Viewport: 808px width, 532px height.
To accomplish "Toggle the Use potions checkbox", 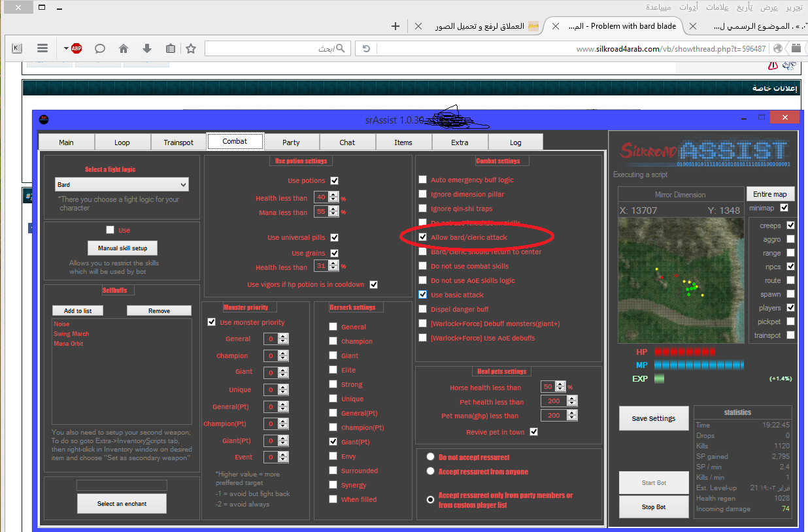I will coord(335,180).
